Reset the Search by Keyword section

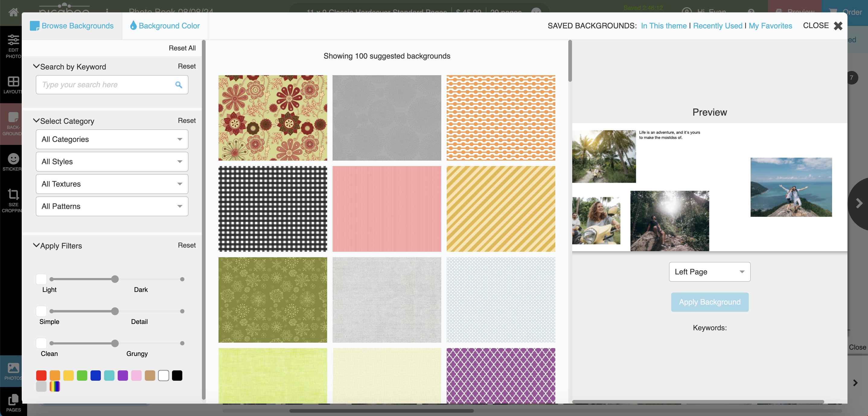pyautogui.click(x=187, y=66)
